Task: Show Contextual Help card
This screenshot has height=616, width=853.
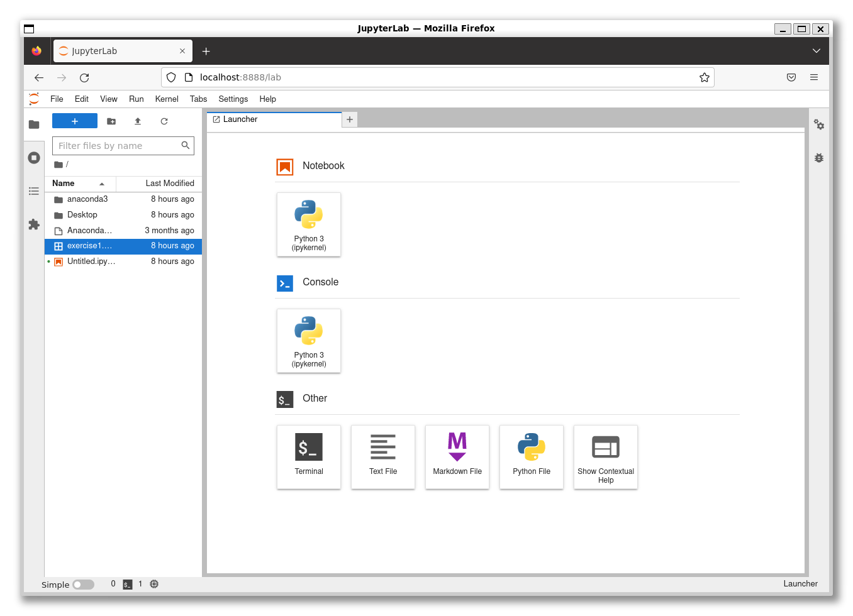Action: tap(606, 457)
